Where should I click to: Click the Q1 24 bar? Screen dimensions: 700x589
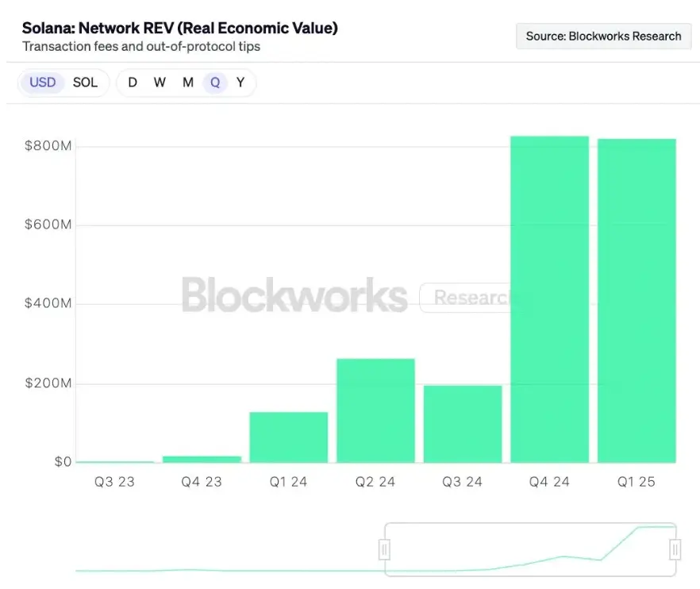(288, 437)
